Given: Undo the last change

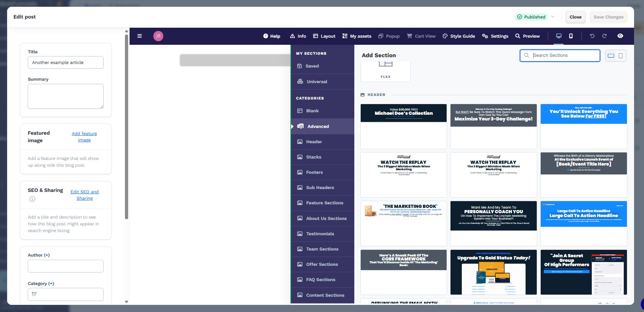Looking at the screenshot, I should click(x=592, y=36).
